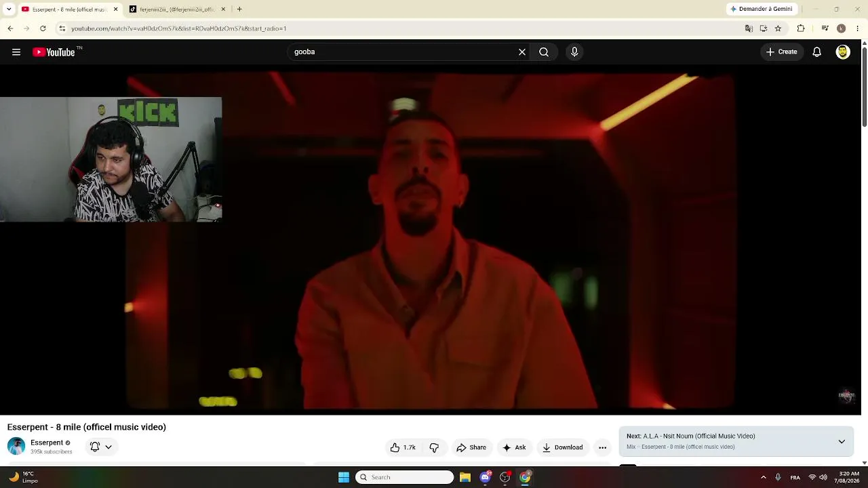Click the Windows taskbar search box
The height and width of the screenshot is (488, 868).
click(x=405, y=477)
